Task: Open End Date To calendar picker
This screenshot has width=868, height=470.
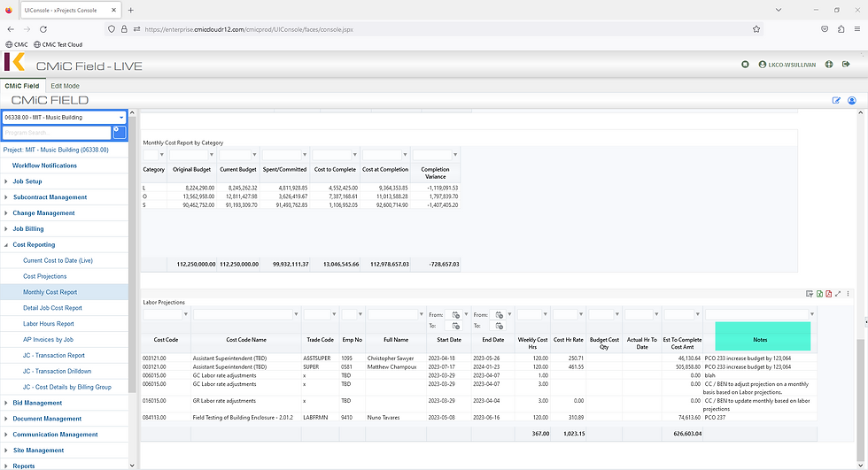Action: click(500, 326)
